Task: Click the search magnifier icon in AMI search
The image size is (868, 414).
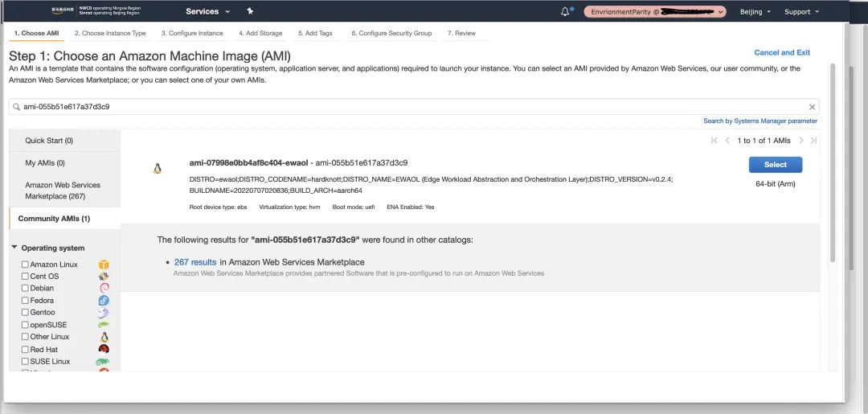Action: click(x=17, y=107)
